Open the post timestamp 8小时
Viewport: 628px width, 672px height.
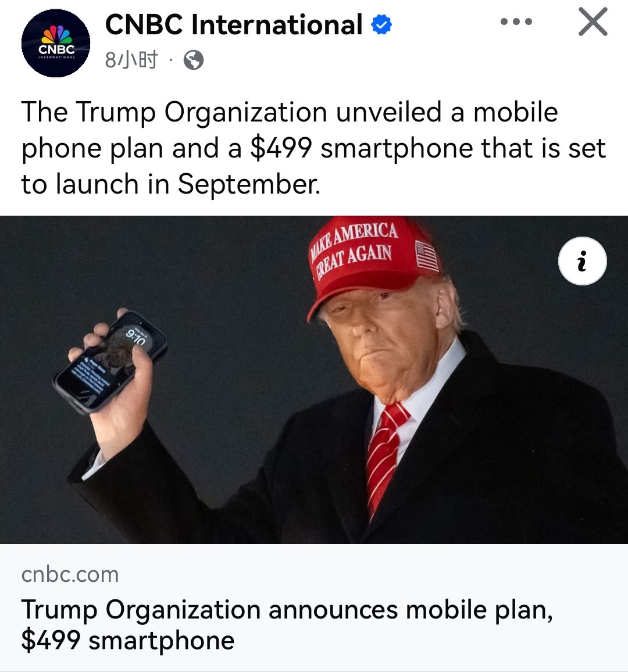coord(131,59)
